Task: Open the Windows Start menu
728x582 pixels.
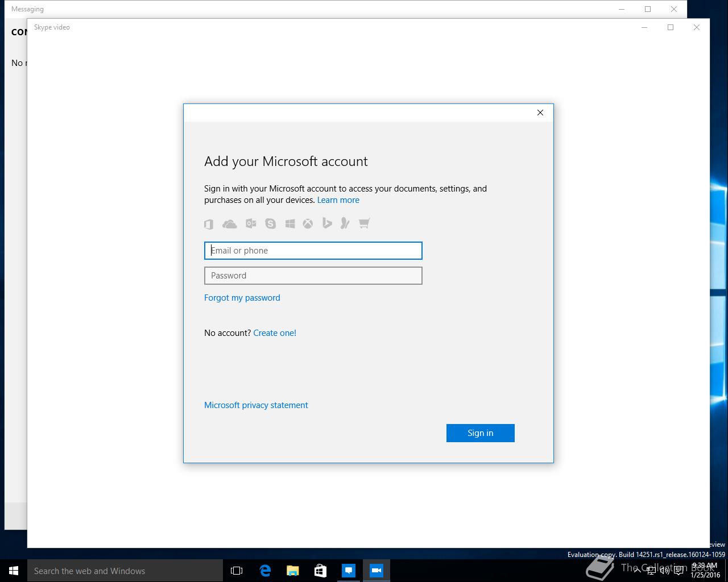Action: (x=14, y=571)
